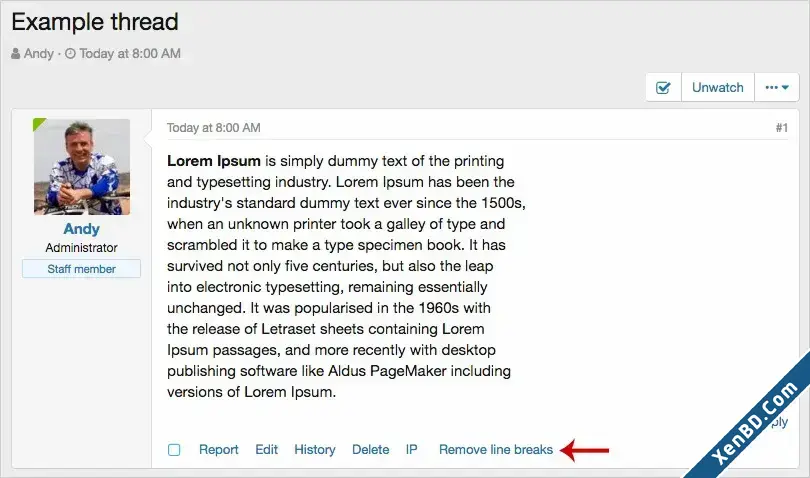Click the post timestamp Today at 8:00 AM

(x=213, y=128)
